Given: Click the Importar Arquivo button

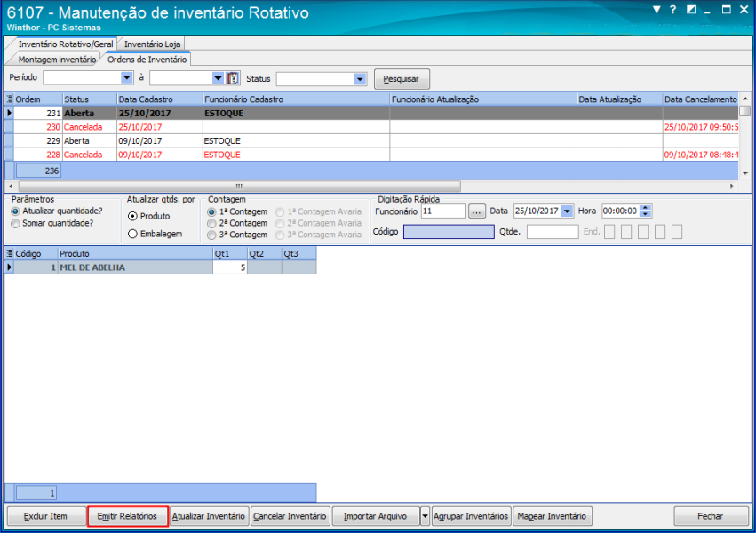Looking at the screenshot, I should pyautogui.click(x=376, y=516).
